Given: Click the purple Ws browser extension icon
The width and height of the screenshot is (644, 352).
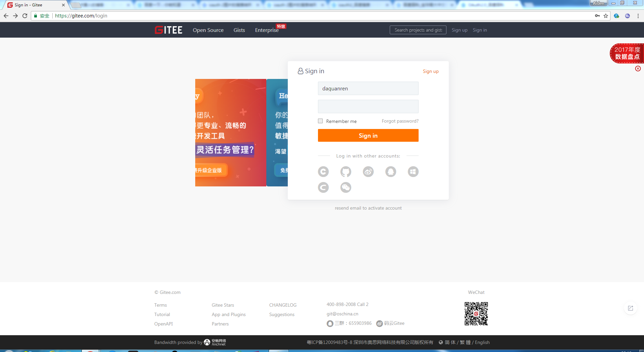Looking at the screenshot, I should click(628, 16).
